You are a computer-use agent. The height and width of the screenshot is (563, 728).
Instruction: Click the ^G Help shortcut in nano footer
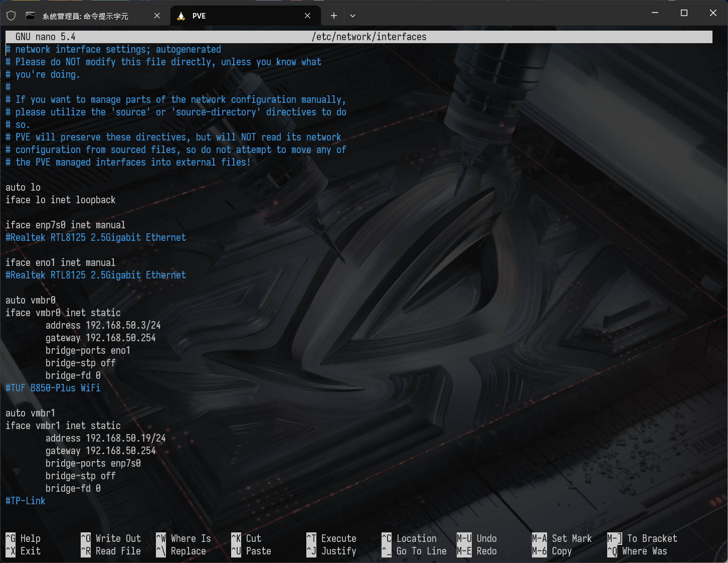(24, 538)
